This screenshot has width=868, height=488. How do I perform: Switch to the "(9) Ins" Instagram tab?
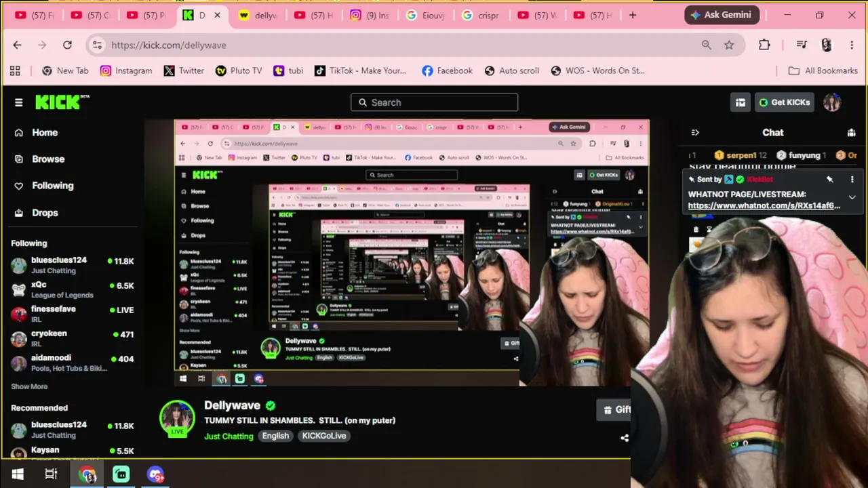(x=370, y=15)
